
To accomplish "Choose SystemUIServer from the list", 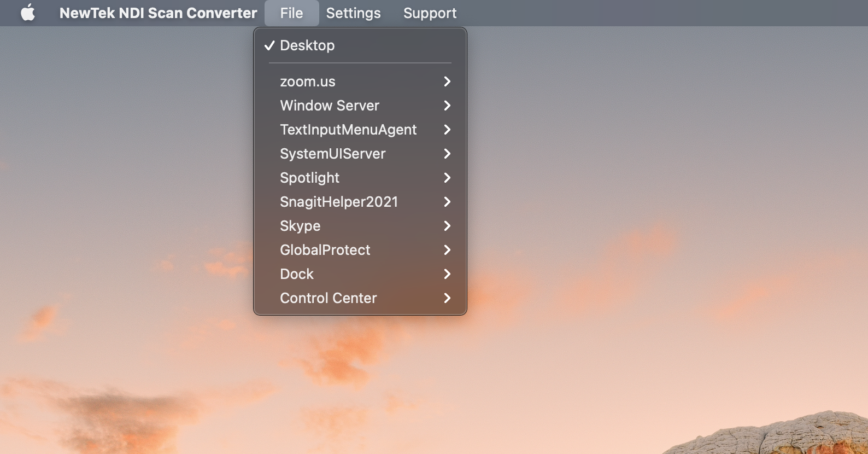I will 332,154.
